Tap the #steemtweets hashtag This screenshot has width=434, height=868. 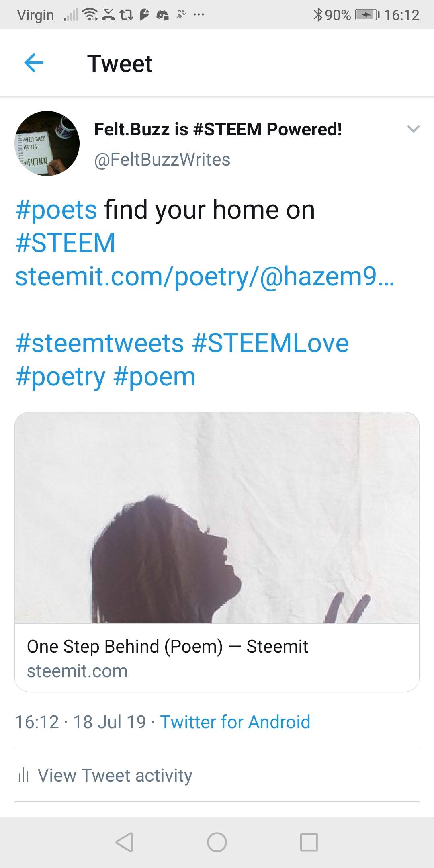(100, 343)
